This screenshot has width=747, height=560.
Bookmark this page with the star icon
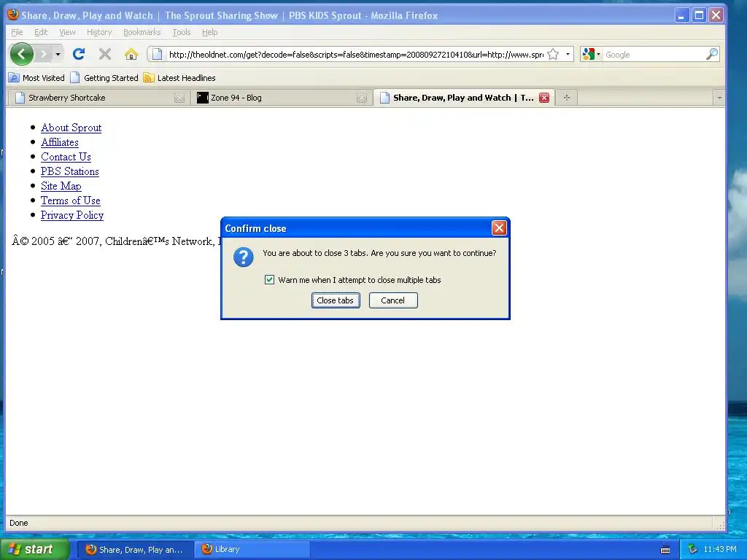553,54
